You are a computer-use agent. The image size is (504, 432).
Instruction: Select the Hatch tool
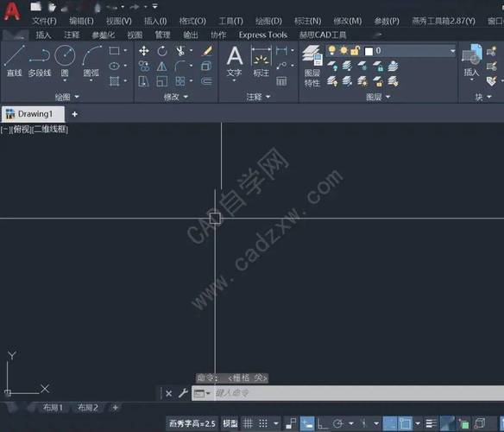115,81
